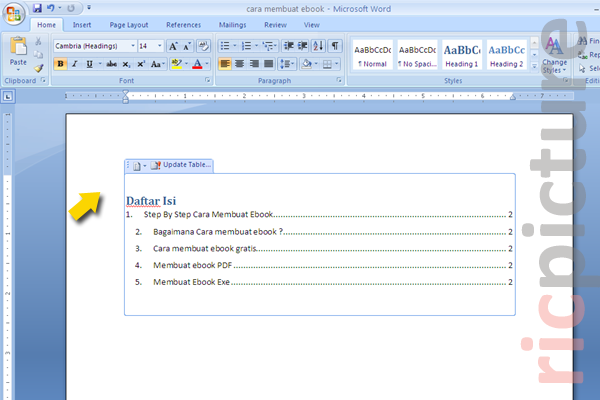
Task: Increase font size with Grow Font
Action: point(173,46)
